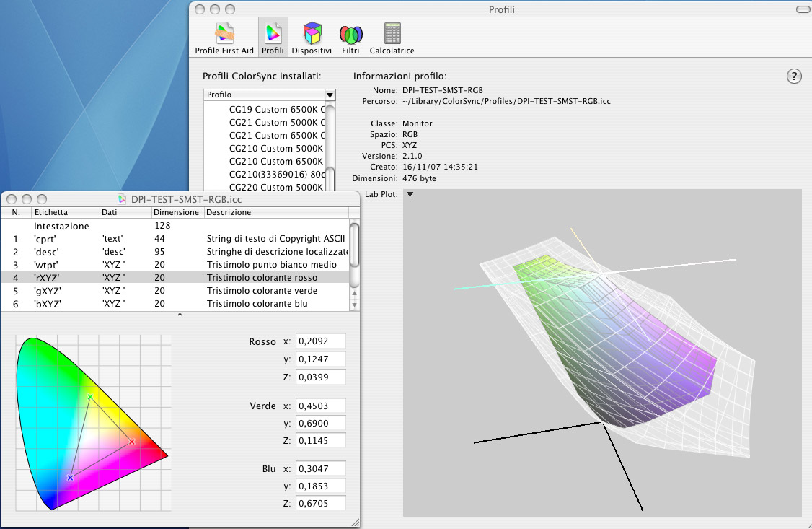Select the 'cprt' tag row
Screen dimensions: 812x529
175,239
